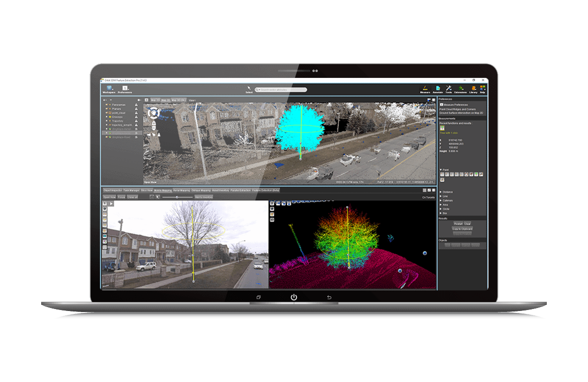Toggle visibility checkbox of Trajectory layer
588x382 pixels.
(107, 120)
